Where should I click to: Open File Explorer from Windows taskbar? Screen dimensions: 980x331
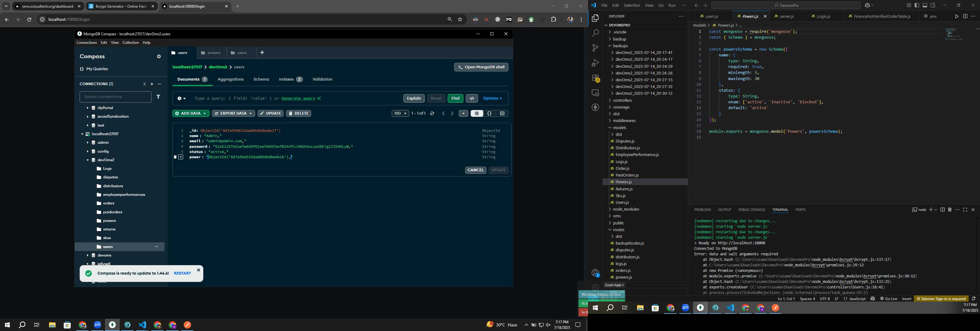pos(52,325)
